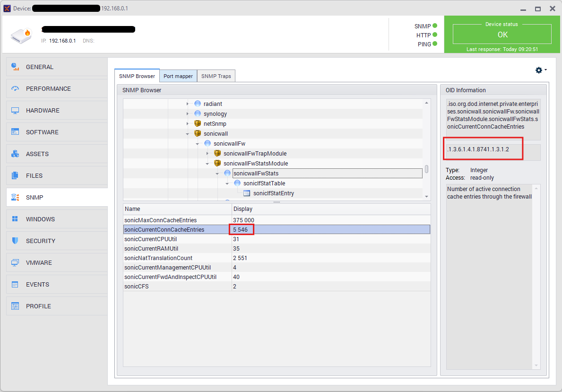The image size is (562, 392).
Task: Click the Assets cubes icon
Action: 15,154
